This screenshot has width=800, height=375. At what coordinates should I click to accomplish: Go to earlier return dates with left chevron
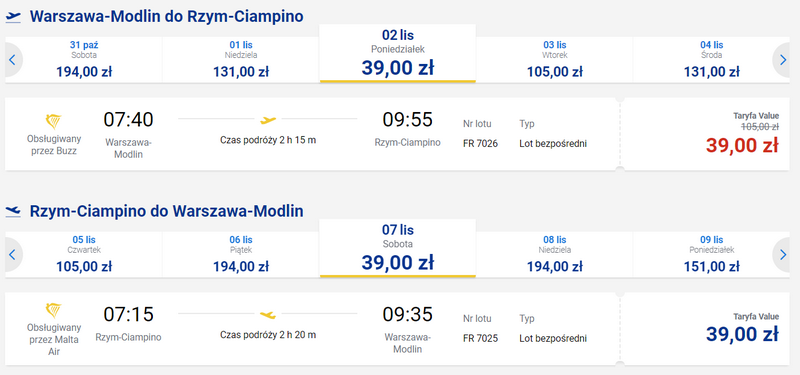tap(13, 255)
